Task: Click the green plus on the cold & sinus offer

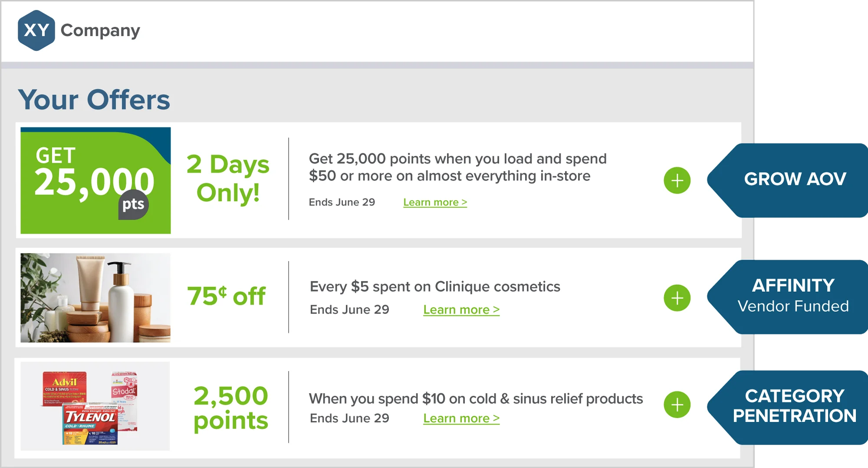Action: coord(677,405)
